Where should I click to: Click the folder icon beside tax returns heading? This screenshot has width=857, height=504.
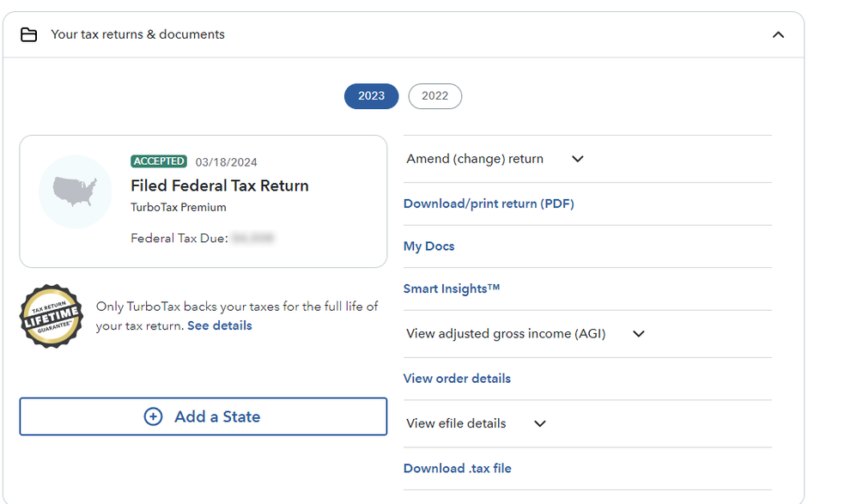[x=28, y=35]
